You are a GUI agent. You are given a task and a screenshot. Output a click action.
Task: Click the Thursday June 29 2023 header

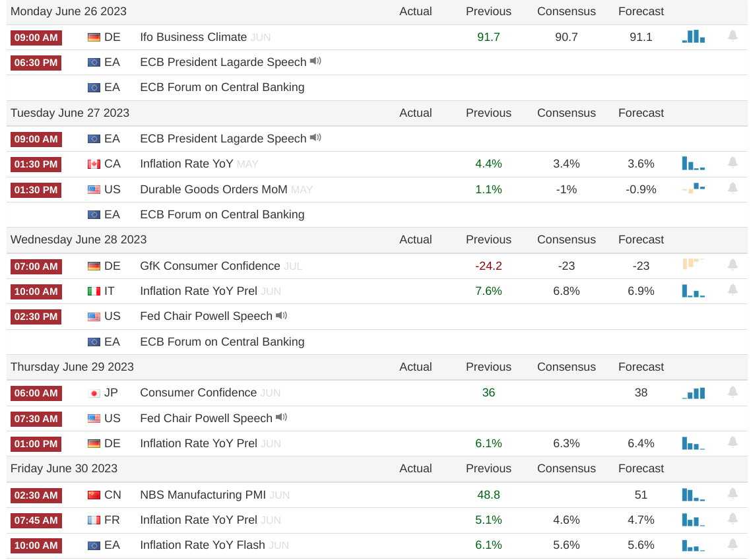72,367
